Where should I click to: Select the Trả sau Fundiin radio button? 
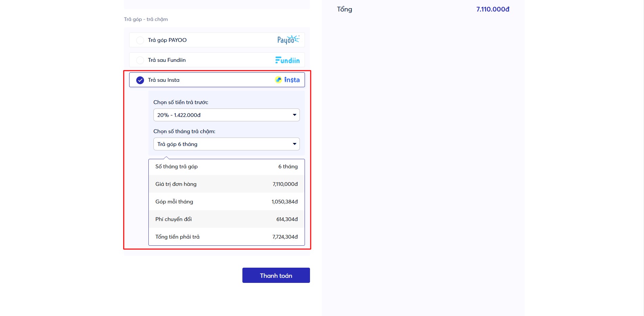coord(140,60)
